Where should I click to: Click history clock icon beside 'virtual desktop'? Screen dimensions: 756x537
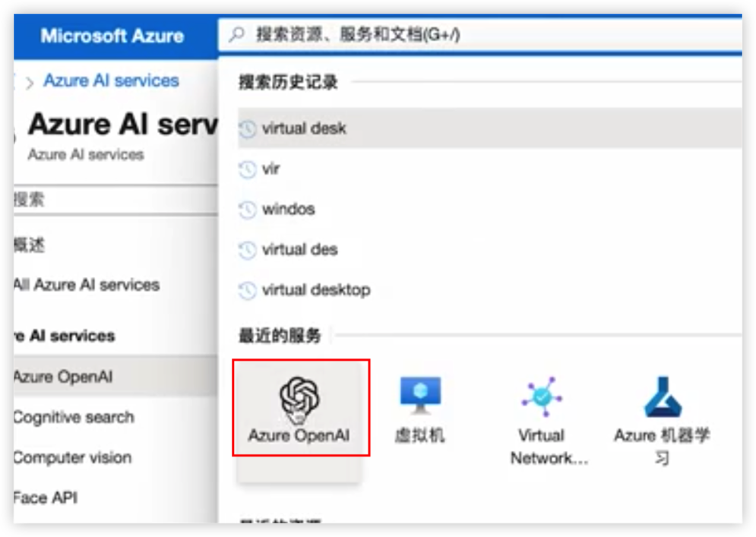pyautogui.click(x=248, y=290)
